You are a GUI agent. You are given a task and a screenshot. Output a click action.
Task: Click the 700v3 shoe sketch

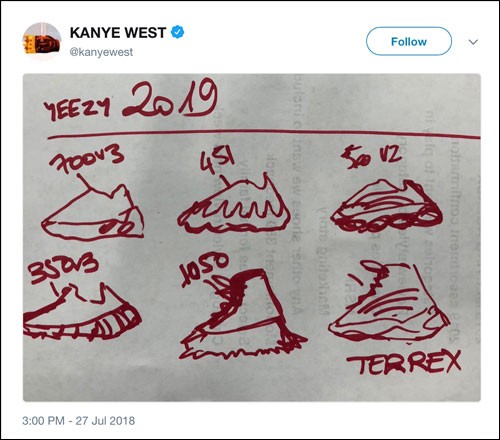click(93, 210)
